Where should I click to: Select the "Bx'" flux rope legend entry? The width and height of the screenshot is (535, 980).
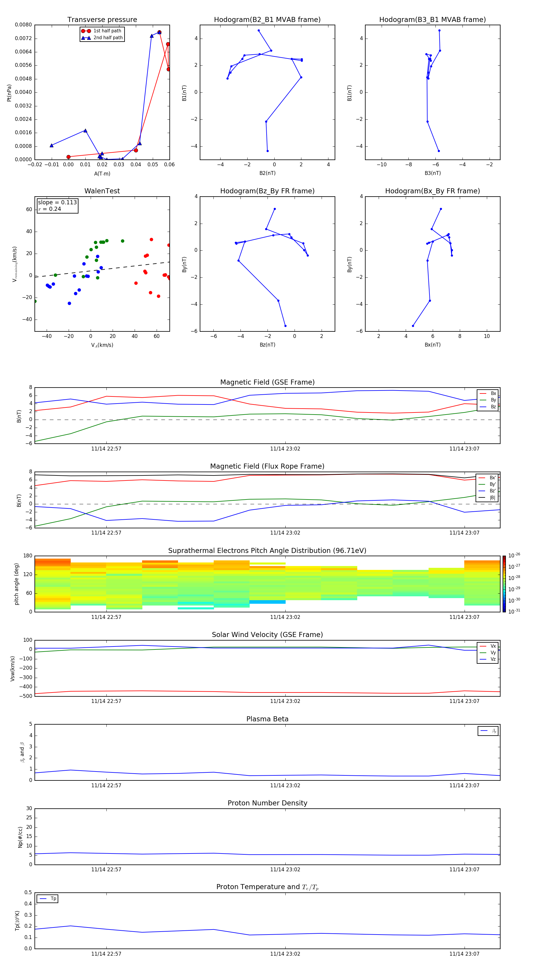coord(487,478)
